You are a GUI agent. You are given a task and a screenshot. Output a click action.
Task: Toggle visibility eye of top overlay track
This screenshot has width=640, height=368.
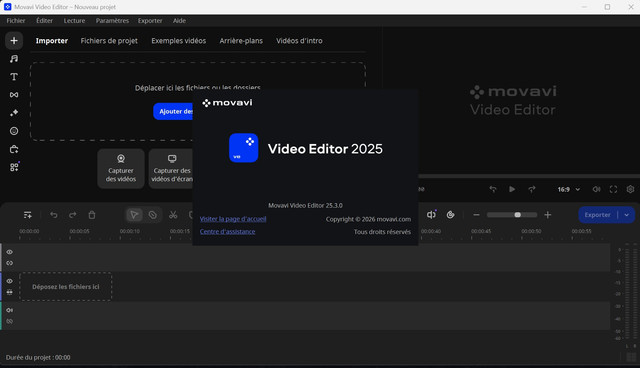tap(9, 252)
